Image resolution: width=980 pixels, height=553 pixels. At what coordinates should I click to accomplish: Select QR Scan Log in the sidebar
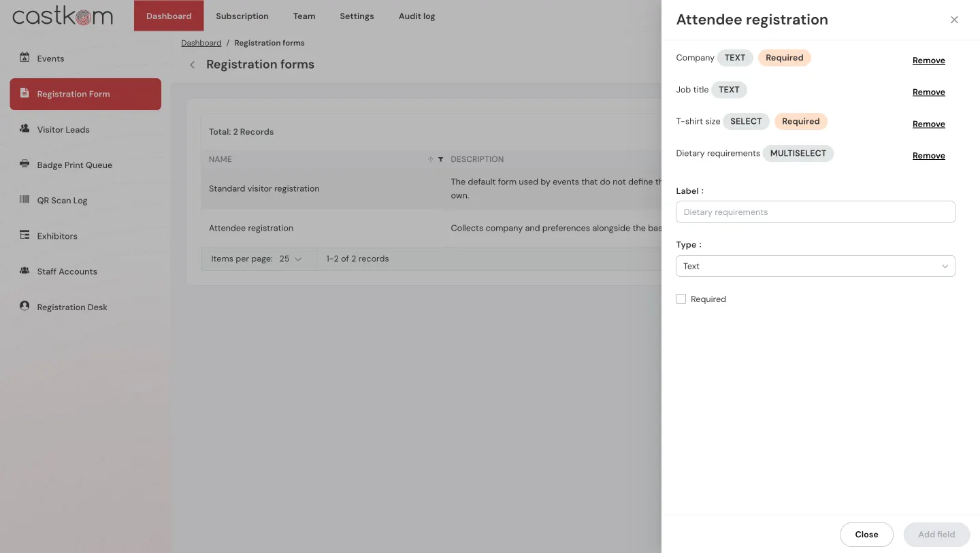[x=85, y=200]
